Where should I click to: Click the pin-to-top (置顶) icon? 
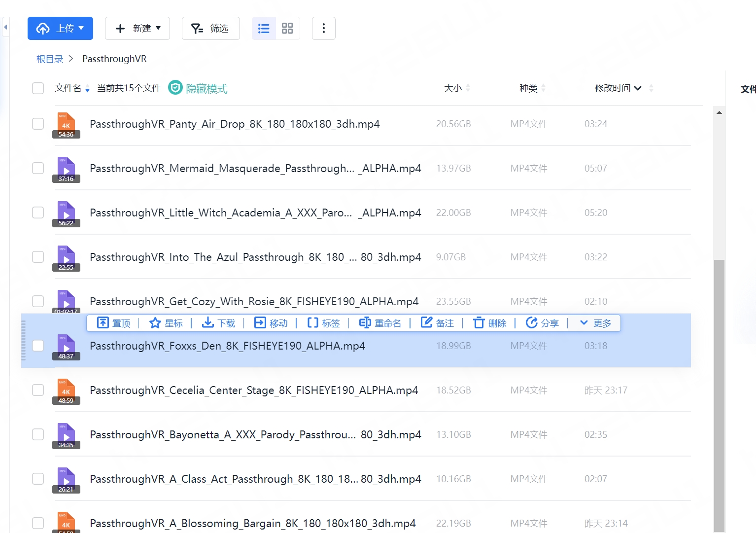pyautogui.click(x=103, y=323)
